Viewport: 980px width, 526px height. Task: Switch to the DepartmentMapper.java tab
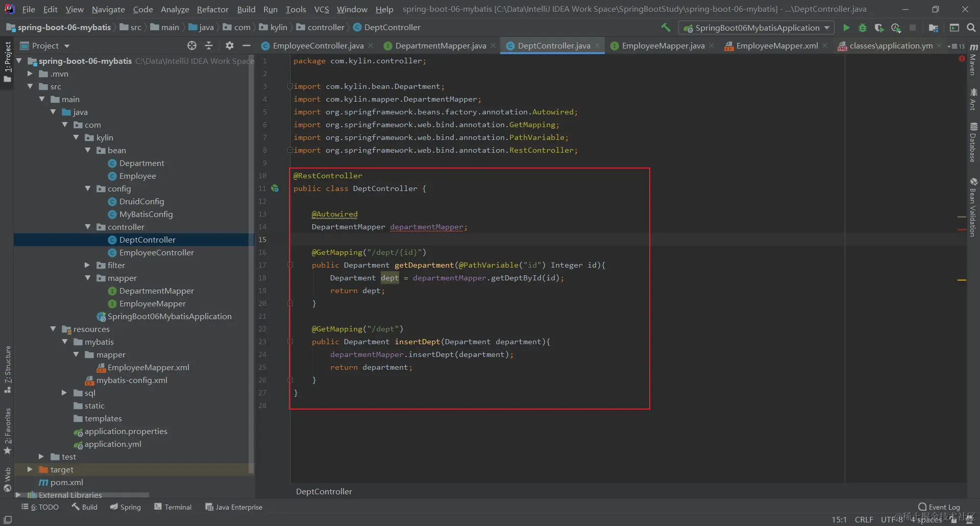pos(440,45)
